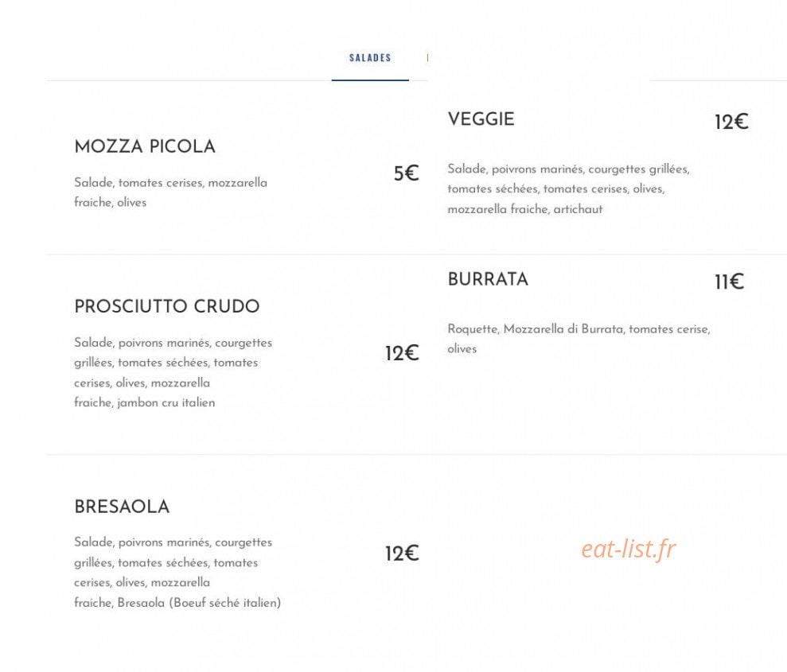Click the Mozza Picola ingredients description

coord(170,192)
